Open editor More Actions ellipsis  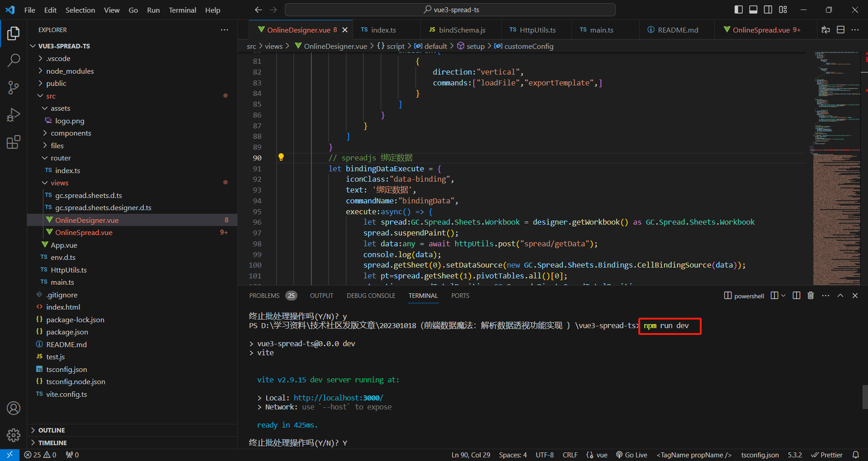tap(855, 30)
